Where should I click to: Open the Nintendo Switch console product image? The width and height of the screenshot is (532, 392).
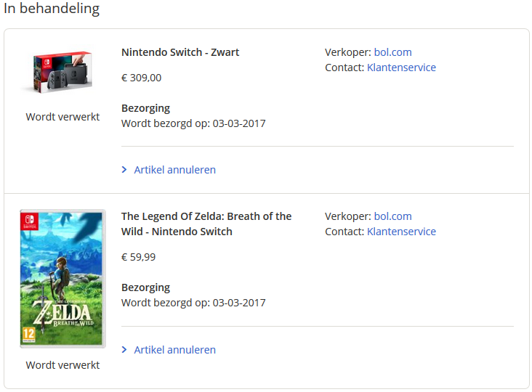[63, 72]
